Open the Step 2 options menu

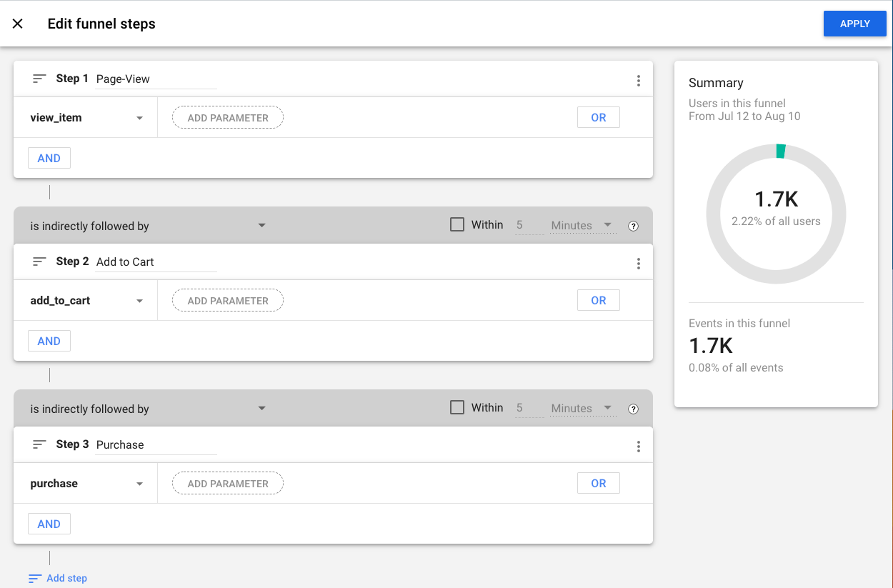(x=639, y=263)
